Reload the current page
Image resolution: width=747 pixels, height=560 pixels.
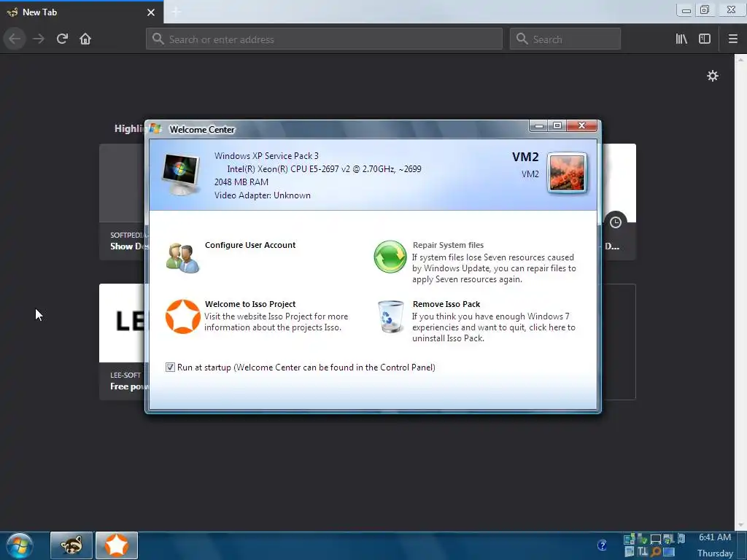62,39
